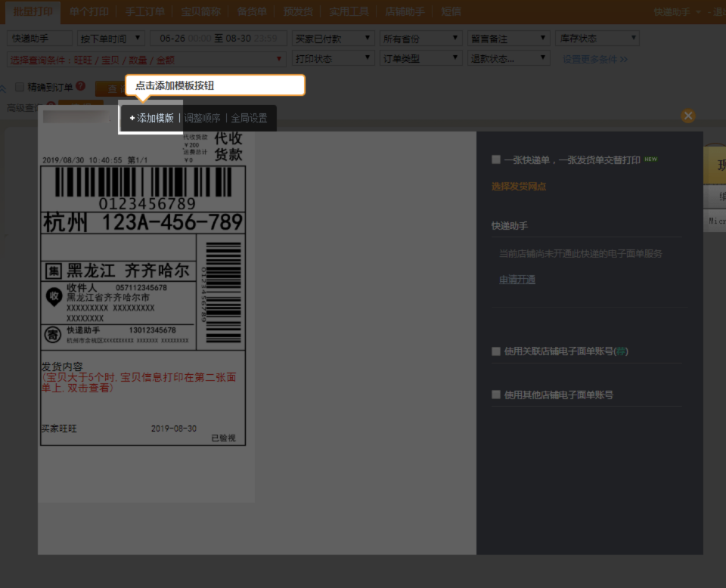The width and height of the screenshot is (726, 588).
Task: Click the 寄 sender circle icon on label
Action: pos(53,335)
